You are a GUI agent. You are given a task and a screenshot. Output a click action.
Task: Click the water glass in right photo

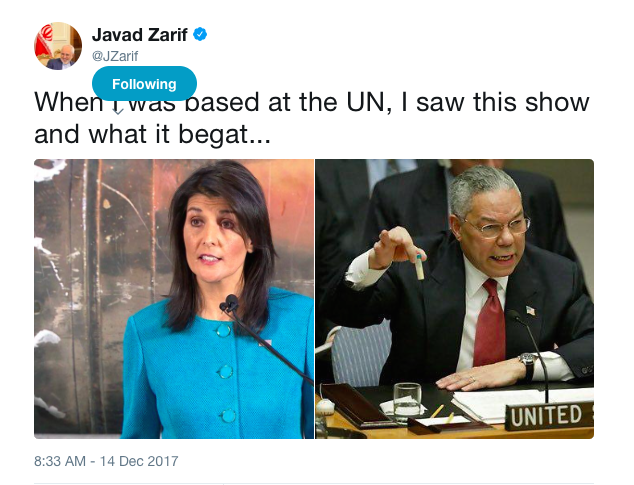pos(407,400)
